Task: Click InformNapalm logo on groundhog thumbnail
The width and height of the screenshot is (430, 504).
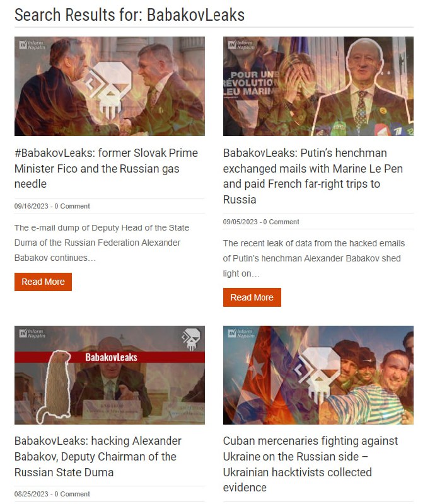Action: 32,333
